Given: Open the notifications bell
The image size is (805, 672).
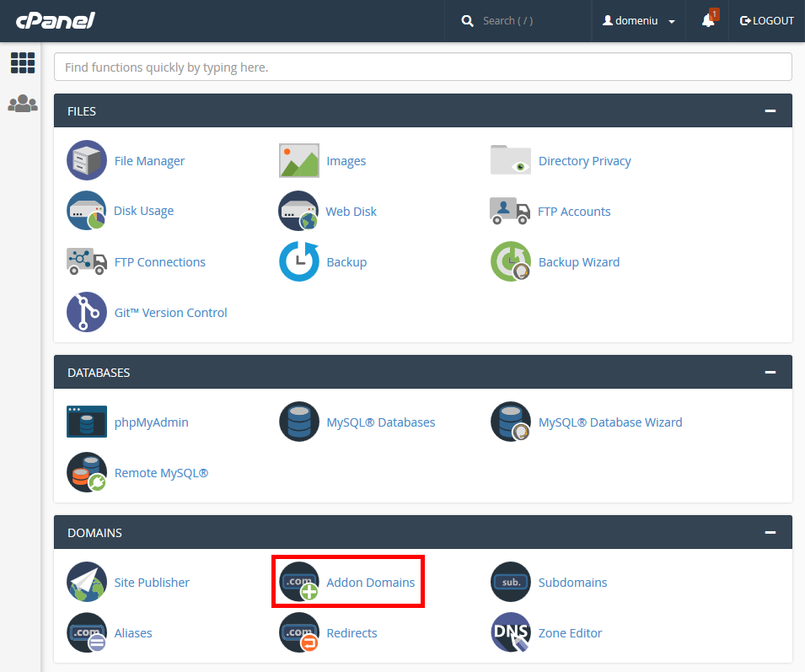Looking at the screenshot, I should [x=708, y=20].
